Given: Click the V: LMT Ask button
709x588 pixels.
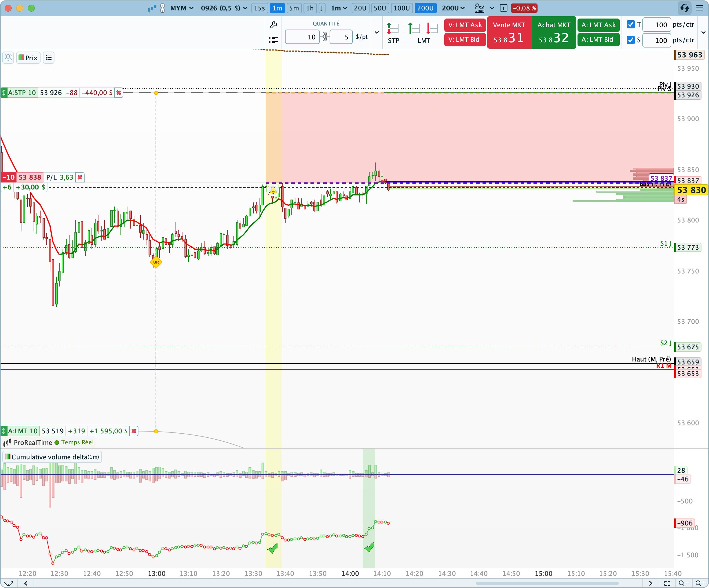Looking at the screenshot, I should coord(465,25).
